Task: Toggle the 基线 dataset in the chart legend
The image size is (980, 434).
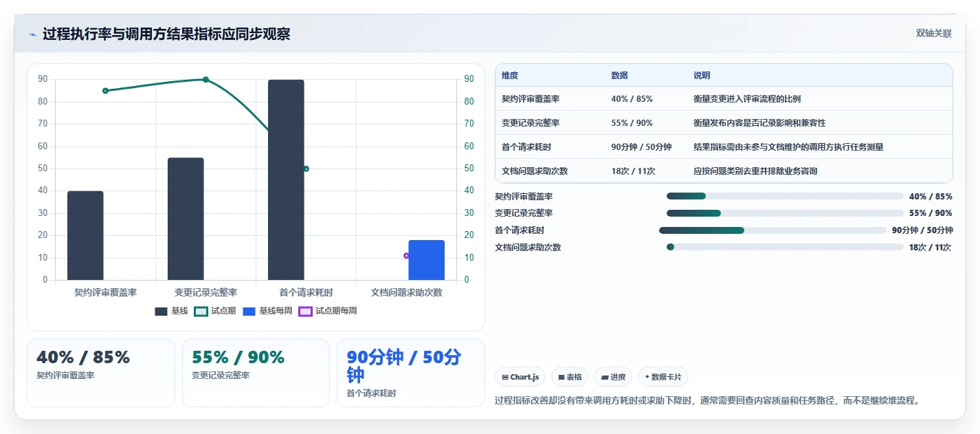Action: click(x=171, y=311)
